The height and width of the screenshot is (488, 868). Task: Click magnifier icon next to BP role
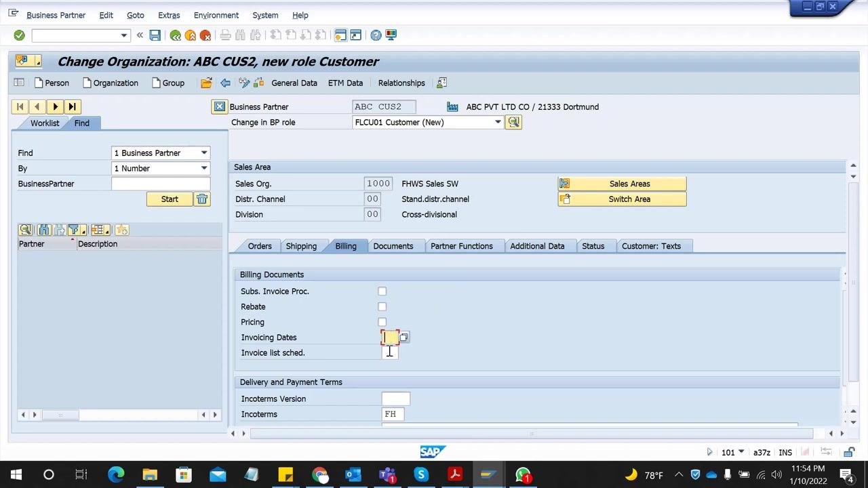click(513, 122)
